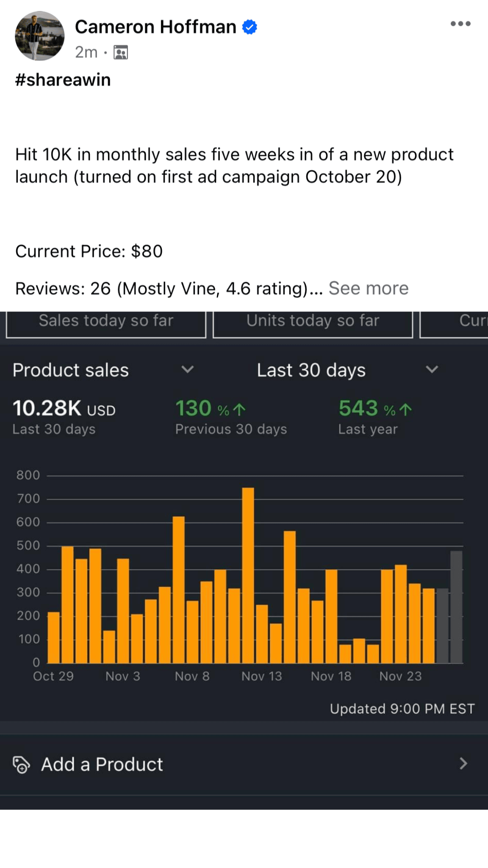488x868 pixels.
Task: Tap the Add a Product tag icon
Action: coord(21,765)
